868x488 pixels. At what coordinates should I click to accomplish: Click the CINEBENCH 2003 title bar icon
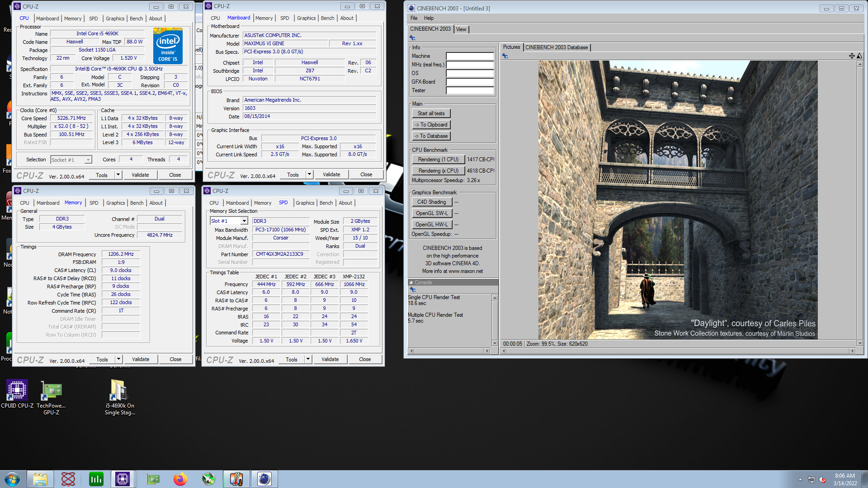(411, 8)
